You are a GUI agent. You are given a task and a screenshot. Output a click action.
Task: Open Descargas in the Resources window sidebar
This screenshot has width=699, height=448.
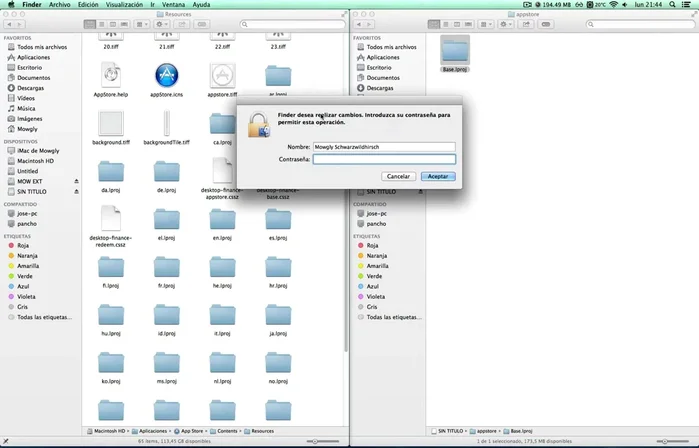click(x=30, y=88)
